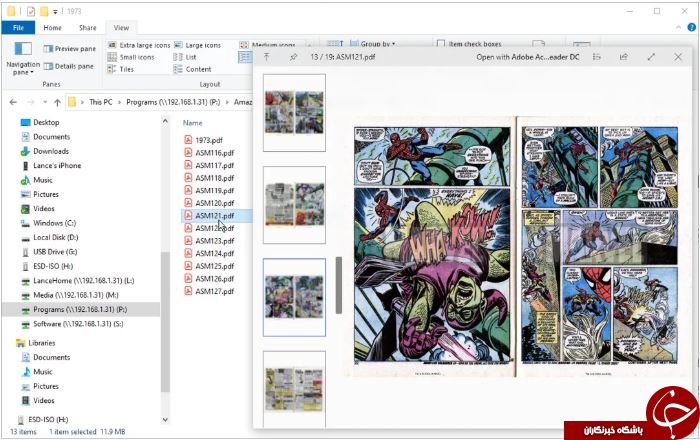This screenshot has height=440, width=700.
Task: Choose the Tiles layout
Action: (121, 69)
